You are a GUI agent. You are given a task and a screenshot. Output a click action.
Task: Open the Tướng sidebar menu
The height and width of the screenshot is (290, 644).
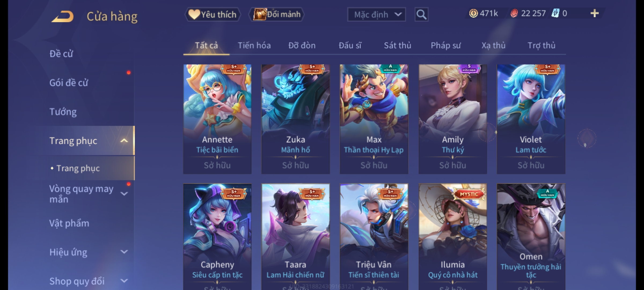click(63, 112)
